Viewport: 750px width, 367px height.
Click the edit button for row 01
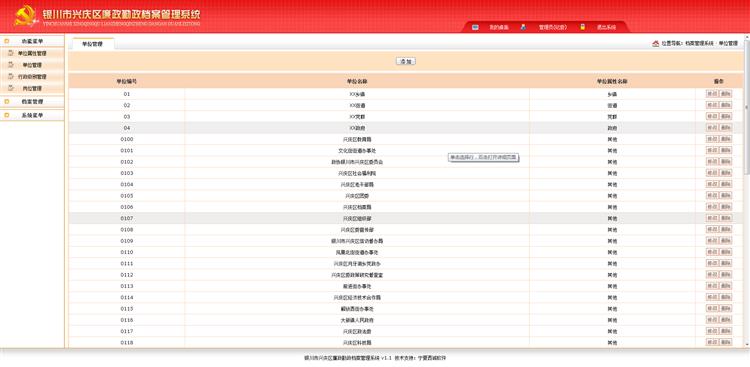(712, 94)
